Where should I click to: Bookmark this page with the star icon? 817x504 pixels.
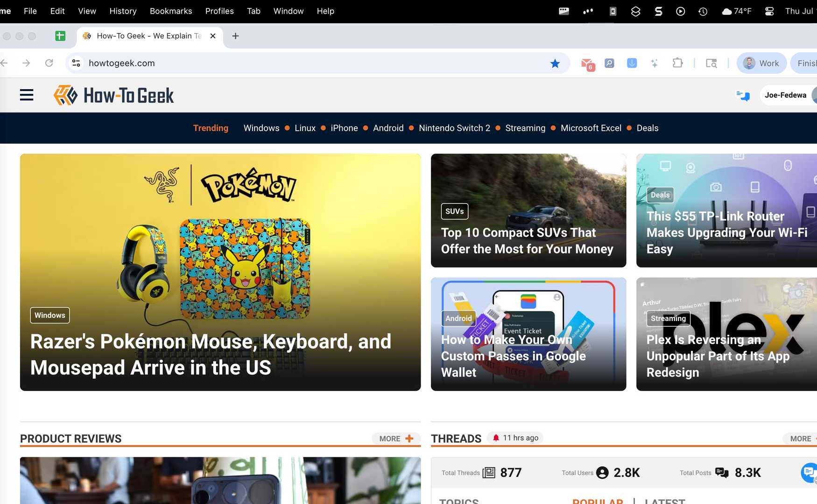click(555, 63)
